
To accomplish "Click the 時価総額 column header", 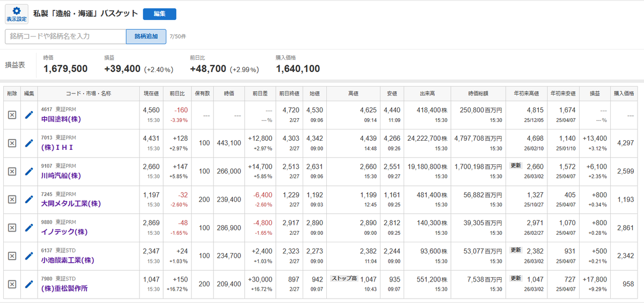I will point(478,93).
